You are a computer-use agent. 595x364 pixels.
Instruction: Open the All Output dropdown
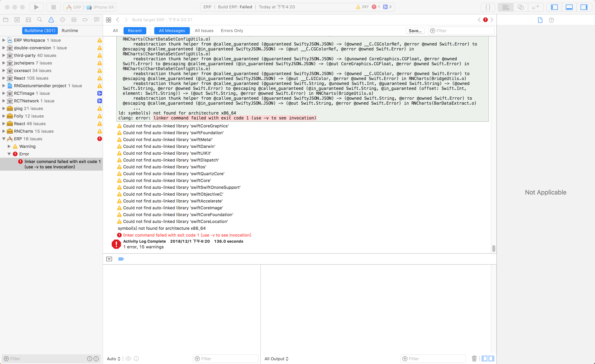tap(276, 359)
